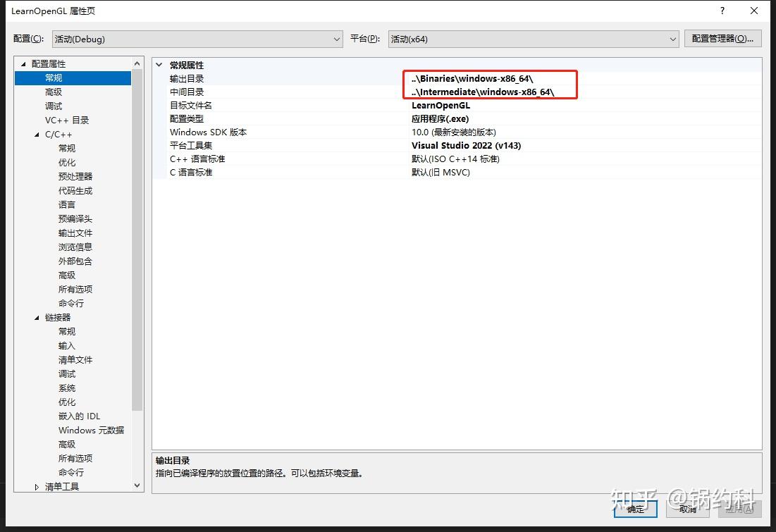Image resolution: width=776 pixels, height=532 pixels.
Task: Select the 平台工具集 property row
Action: click(x=457, y=145)
